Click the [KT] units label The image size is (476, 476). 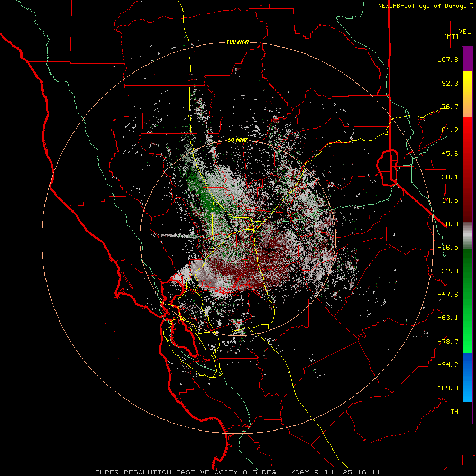tap(451, 36)
